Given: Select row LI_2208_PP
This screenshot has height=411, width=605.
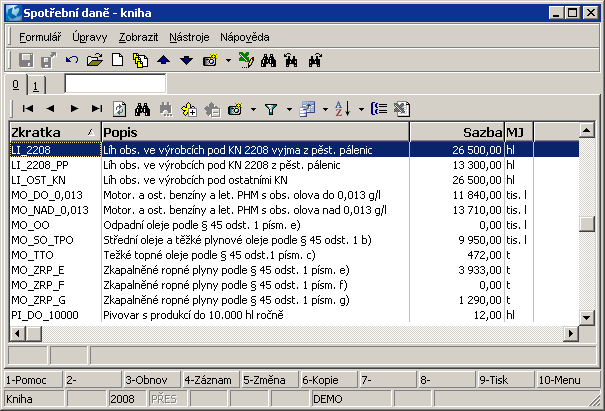Looking at the screenshot, I should point(294,165).
